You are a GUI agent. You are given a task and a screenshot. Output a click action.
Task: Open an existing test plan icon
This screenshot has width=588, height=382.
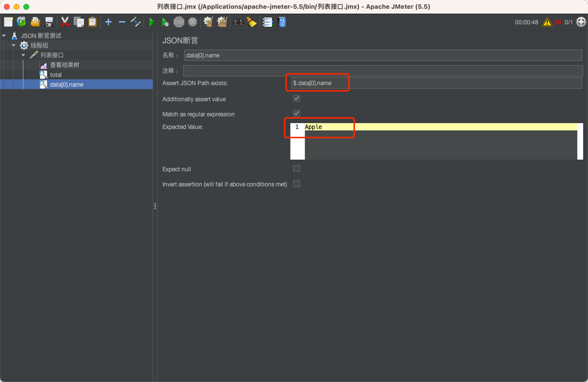(35, 22)
